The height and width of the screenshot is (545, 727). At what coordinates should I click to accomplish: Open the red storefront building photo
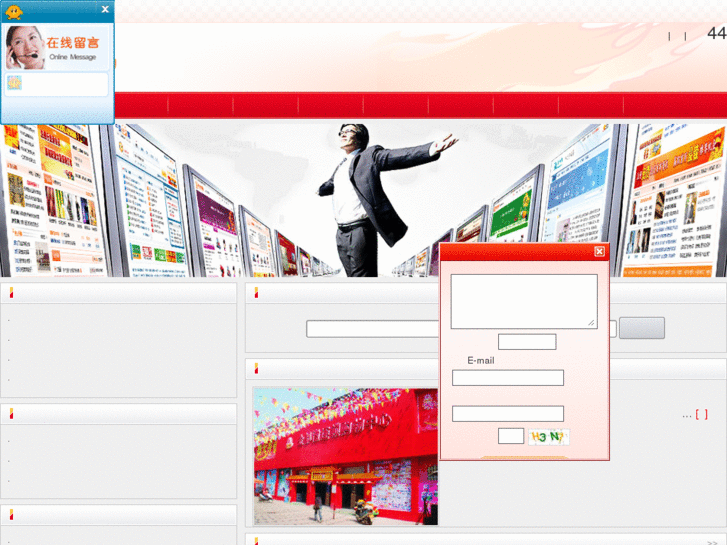(346, 456)
